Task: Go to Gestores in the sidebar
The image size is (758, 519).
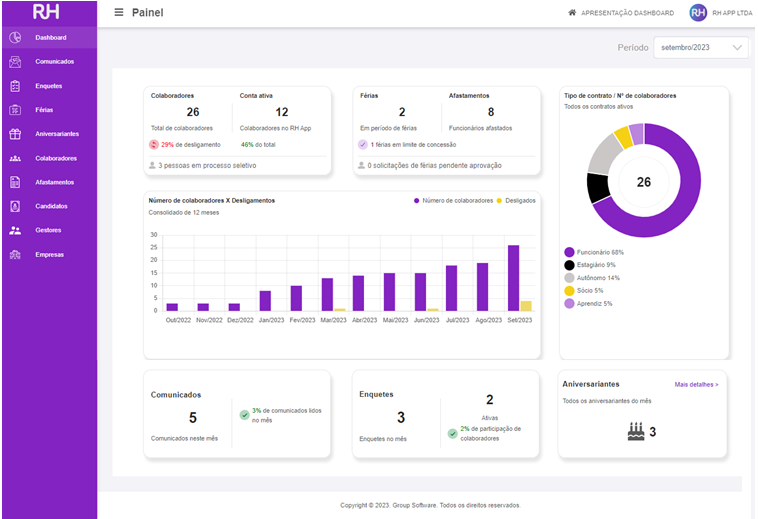Action: (49, 231)
